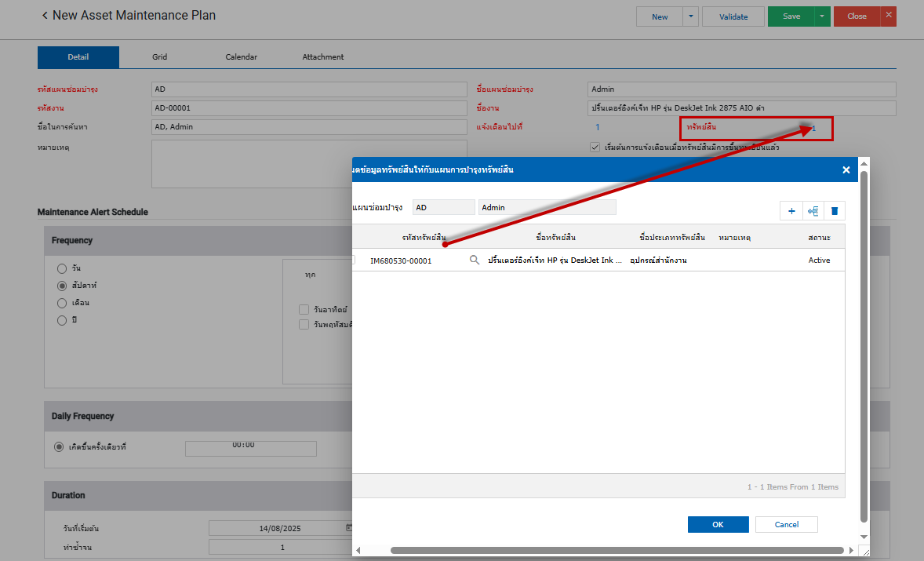This screenshot has height=561, width=924.
Task: Click the magnifier icon beside IM680530-00001
Action: (474, 260)
